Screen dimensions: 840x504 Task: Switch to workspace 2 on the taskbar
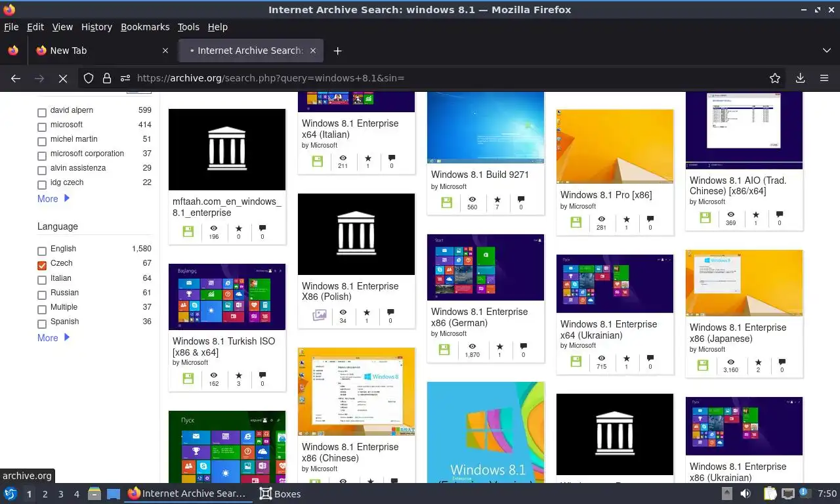[45, 494]
